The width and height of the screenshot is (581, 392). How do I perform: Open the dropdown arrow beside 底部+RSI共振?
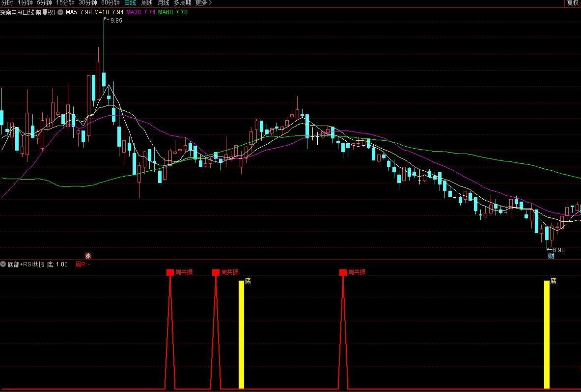point(3,264)
